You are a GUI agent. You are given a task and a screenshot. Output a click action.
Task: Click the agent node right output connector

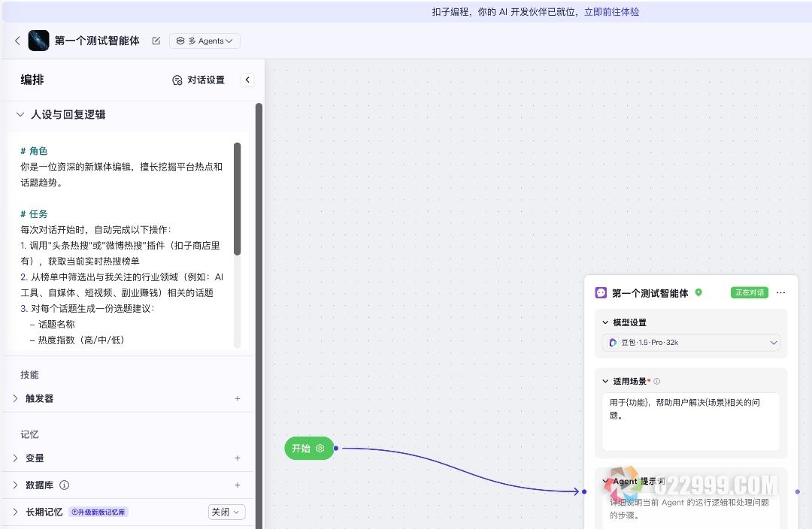click(x=798, y=491)
